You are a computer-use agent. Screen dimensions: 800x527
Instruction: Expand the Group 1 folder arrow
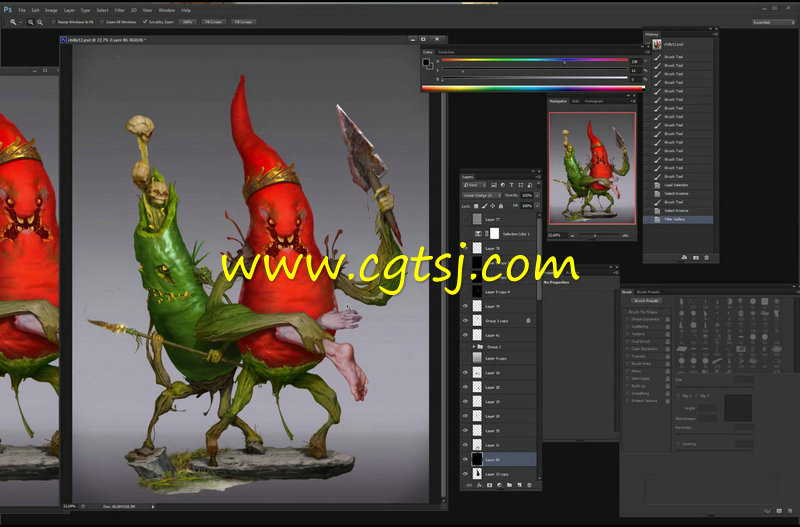(x=474, y=347)
